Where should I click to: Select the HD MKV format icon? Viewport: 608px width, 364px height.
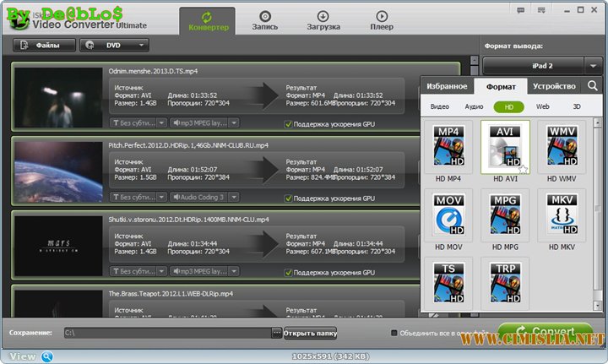click(561, 215)
